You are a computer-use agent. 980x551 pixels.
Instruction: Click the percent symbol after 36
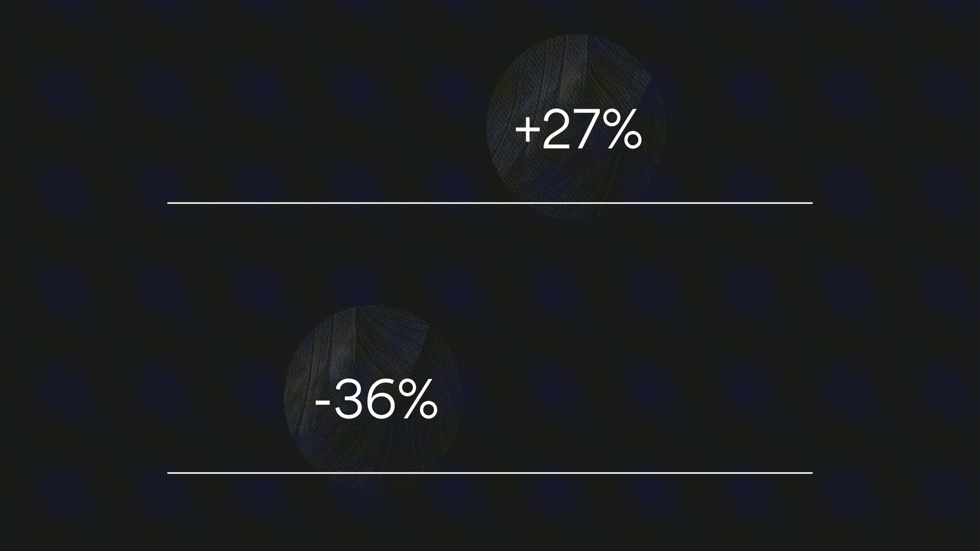click(x=417, y=399)
